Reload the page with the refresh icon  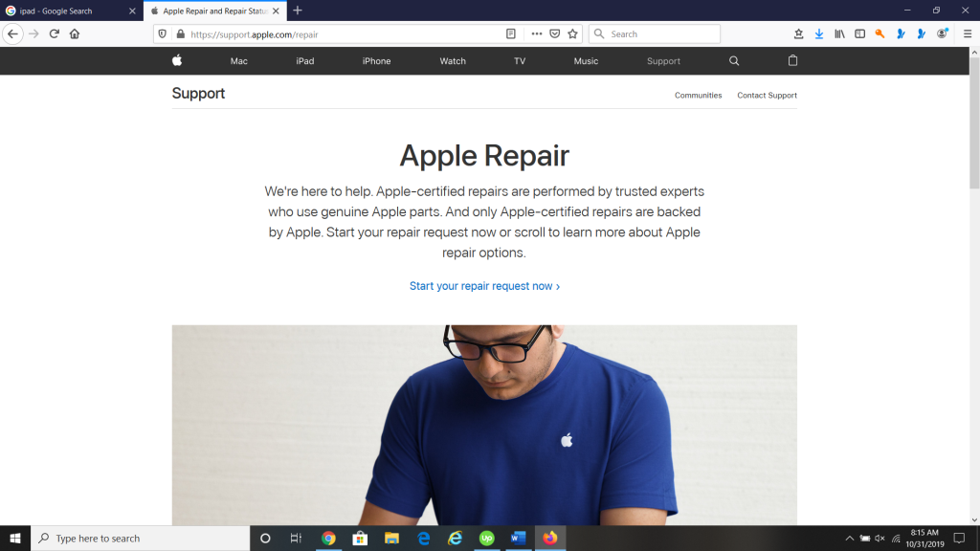(55, 33)
